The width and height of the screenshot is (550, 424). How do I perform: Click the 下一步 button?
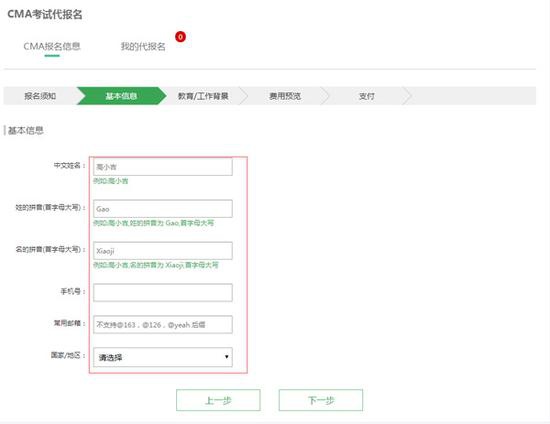pyautogui.click(x=321, y=400)
